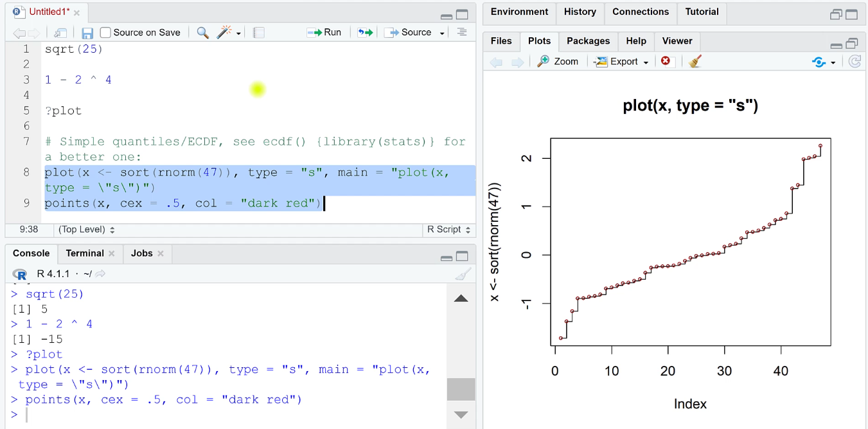Open the R Script file type selector
868x429 pixels.
point(449,230)
